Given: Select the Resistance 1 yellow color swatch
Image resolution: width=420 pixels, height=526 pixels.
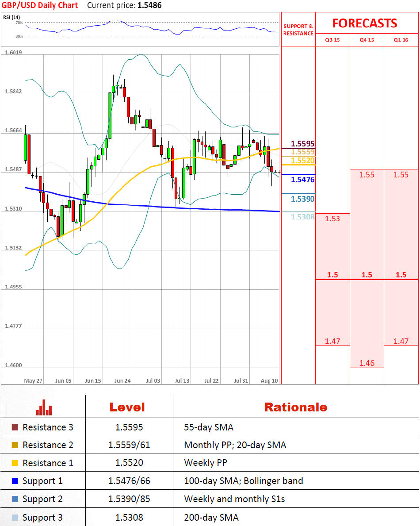Looking at the screenshot, I should [15, 463].
